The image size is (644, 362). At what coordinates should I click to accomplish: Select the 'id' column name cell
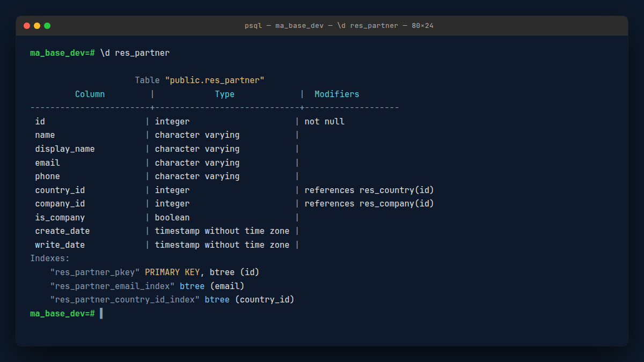click(x=40, y=122)
